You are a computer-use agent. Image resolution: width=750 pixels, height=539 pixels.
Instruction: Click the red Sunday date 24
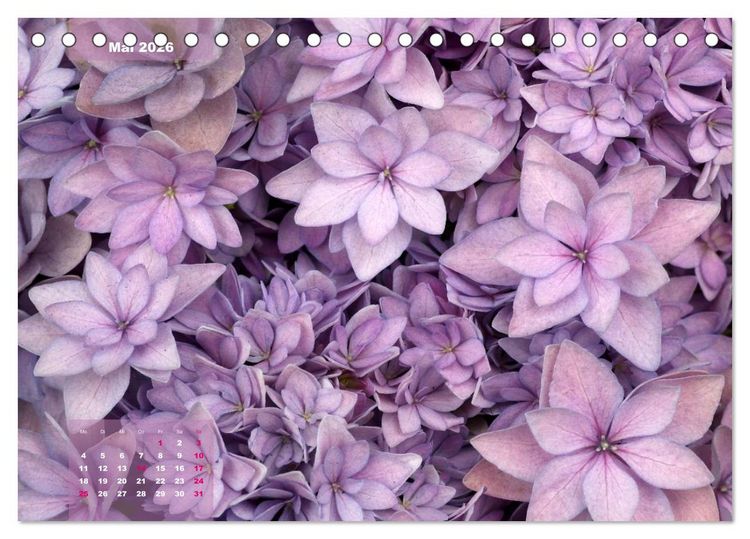pyautogui.click(x=199, y=481)
